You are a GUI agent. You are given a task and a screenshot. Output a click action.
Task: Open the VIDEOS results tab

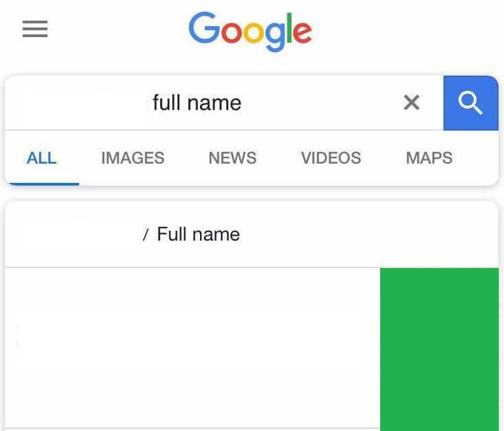(x=331, y=158)
